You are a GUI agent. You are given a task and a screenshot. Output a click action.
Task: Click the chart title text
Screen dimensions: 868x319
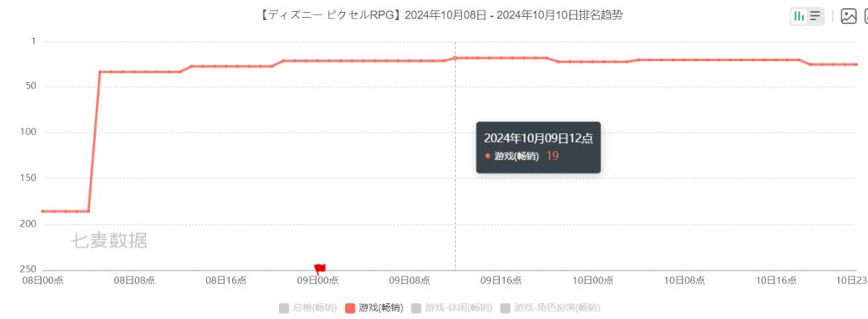(440, 15)
